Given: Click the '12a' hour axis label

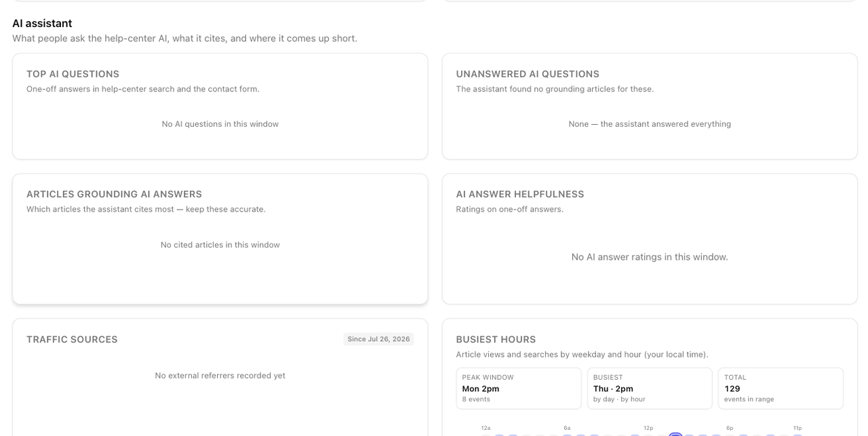Looking at the screenshot, I should [486, 428].
